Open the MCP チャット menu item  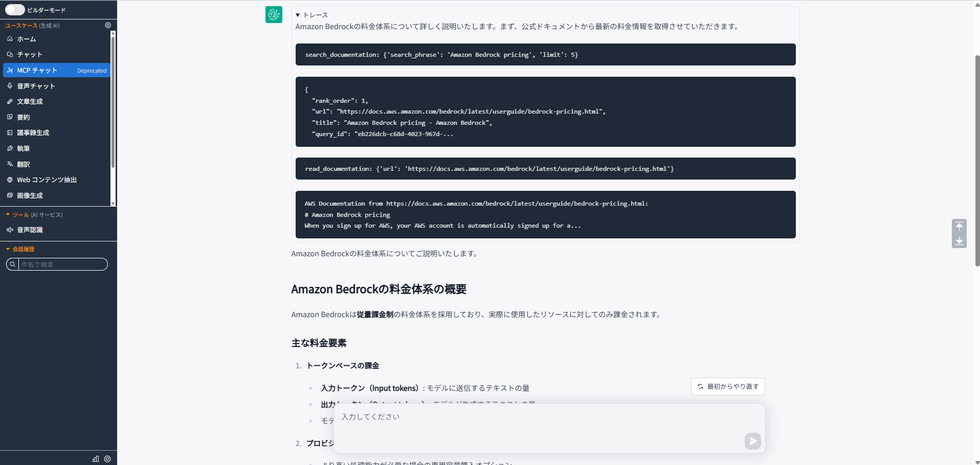click(x=57, y=70)
